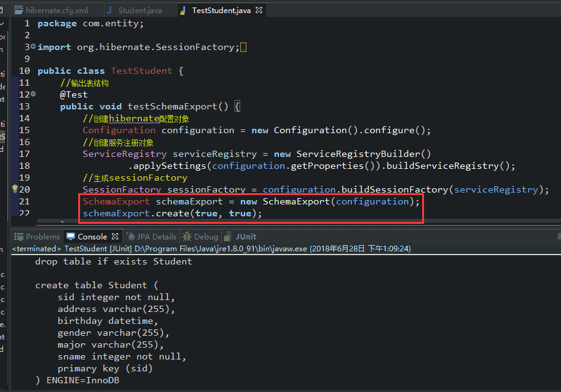Collapse the testSchemaExport method at line 12
561x392 pixels.
tap(33, 94)
